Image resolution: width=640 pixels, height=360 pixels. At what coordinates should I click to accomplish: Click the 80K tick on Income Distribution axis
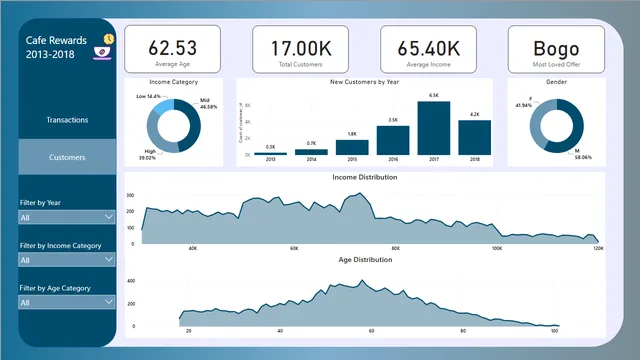coord(396,248)
